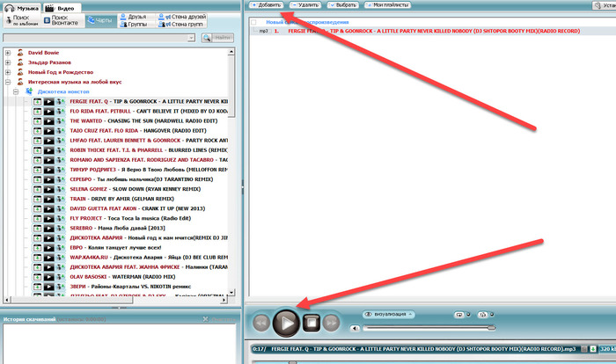Tick the checkbox in the playlist header
This screenshot has width=616, height=364.
[x=254, y=22]
